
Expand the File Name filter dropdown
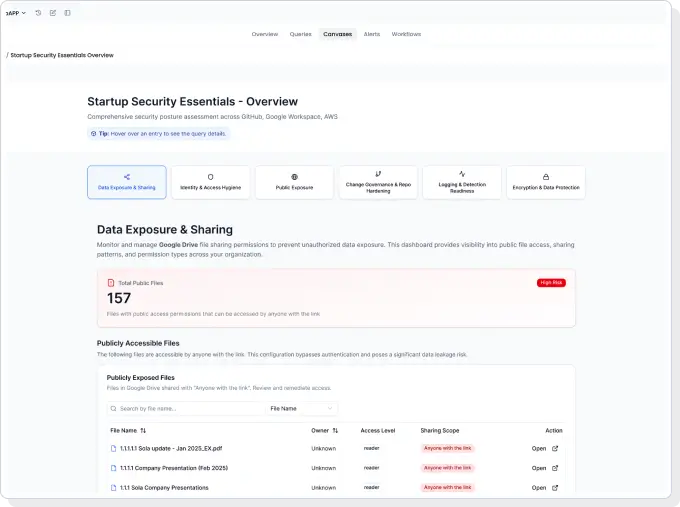tap(302, 409)
